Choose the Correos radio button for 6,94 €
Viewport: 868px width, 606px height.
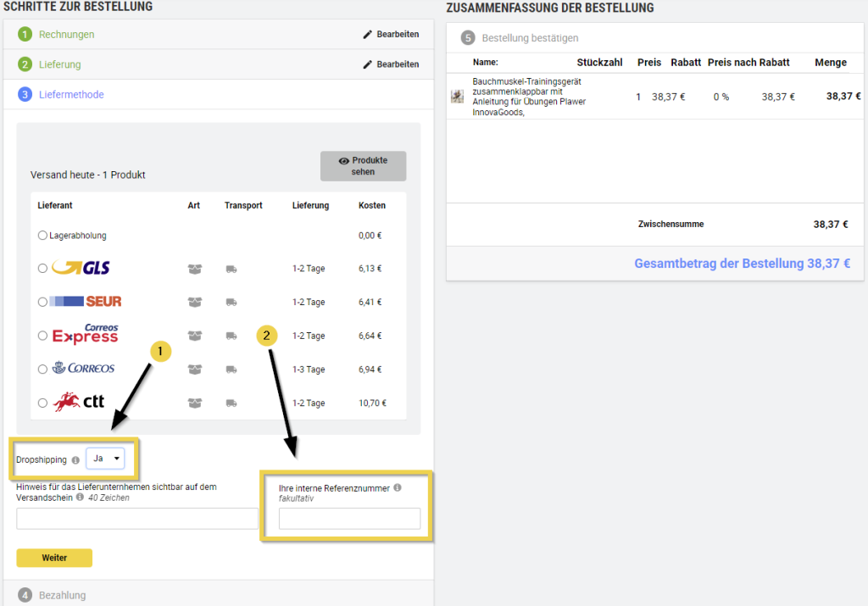(42, 370)
